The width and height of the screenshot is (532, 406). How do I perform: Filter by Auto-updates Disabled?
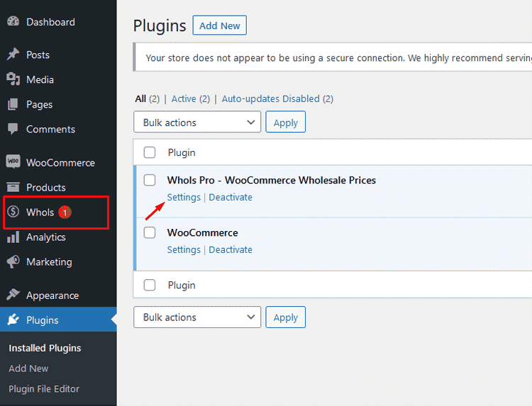click(271, 99)
